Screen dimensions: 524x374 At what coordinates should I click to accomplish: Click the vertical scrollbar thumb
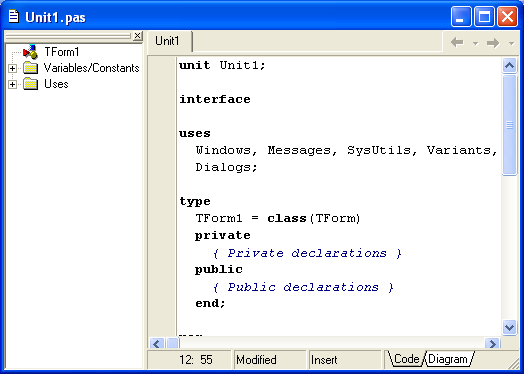coord(509,125)
